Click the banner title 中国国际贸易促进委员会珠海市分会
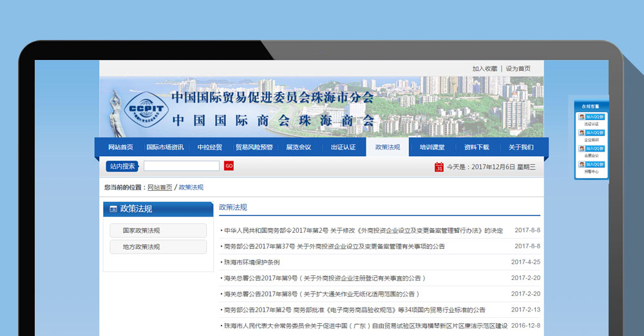 click(272, 97)
